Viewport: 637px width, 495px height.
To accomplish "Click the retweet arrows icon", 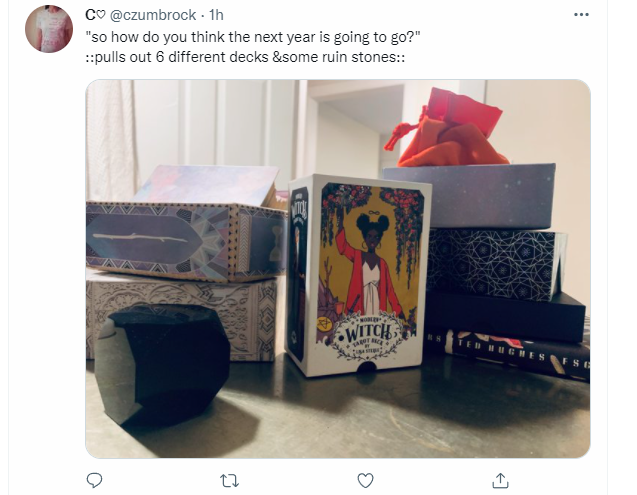I will coord(229,481).
